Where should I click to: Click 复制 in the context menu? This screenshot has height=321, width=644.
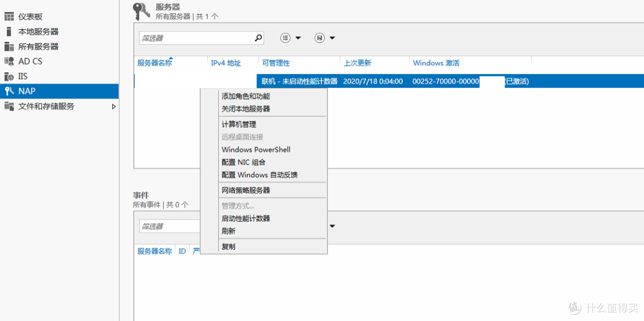[229, 246]
